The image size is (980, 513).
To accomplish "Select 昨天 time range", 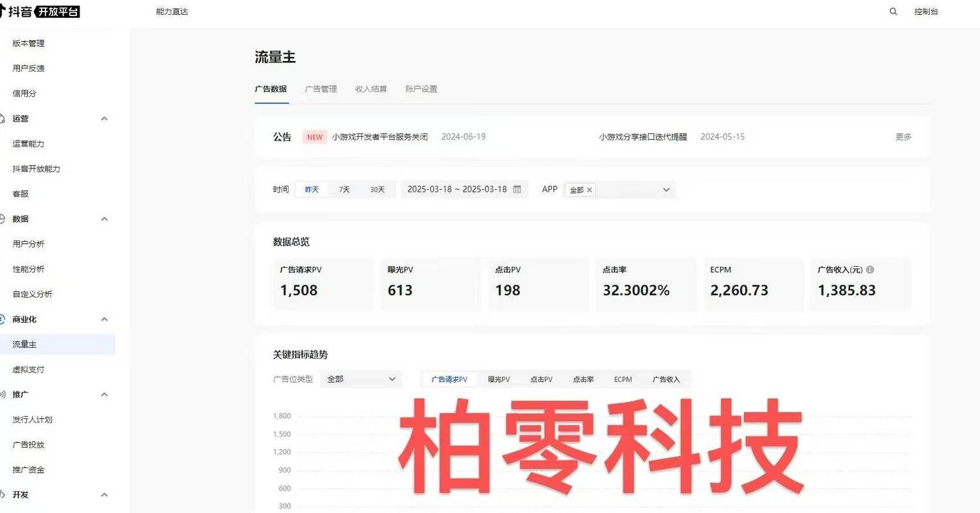I will point(312,190).
